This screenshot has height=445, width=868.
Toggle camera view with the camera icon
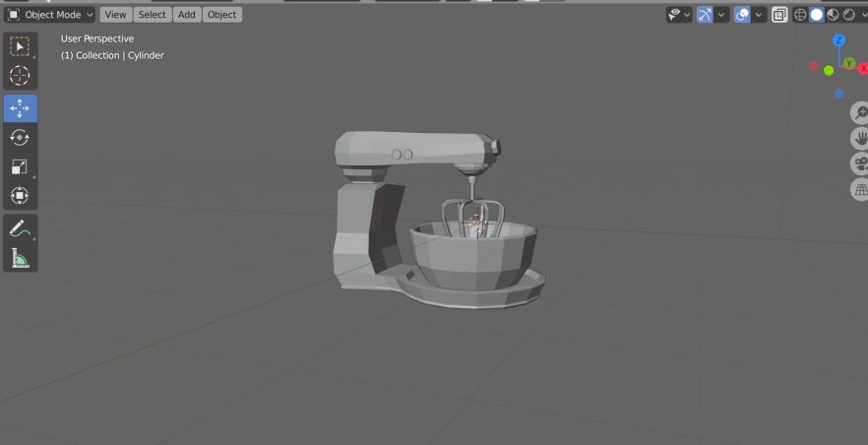pyautogui.click(x=861, y=163)
